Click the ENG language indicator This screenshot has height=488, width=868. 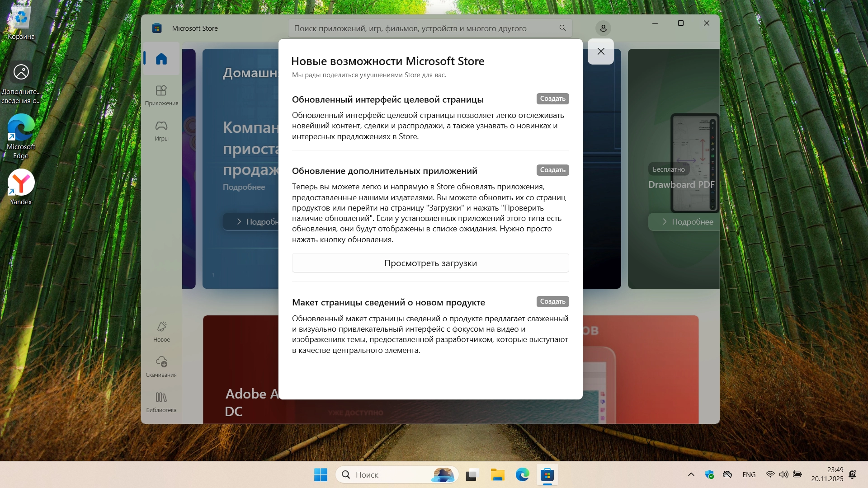pos(749,474)
